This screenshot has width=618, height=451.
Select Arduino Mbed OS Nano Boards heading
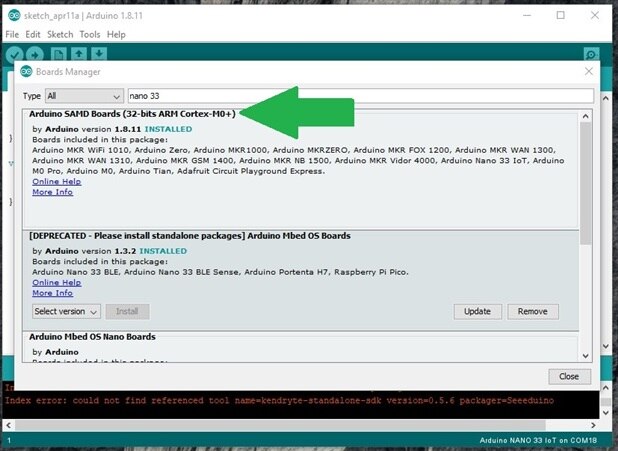92,337
